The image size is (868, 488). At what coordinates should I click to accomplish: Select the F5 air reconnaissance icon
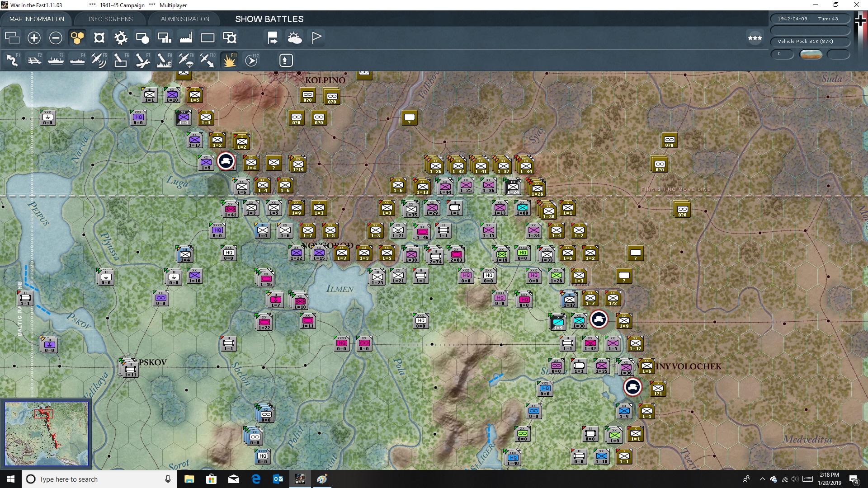click(99, 60)
